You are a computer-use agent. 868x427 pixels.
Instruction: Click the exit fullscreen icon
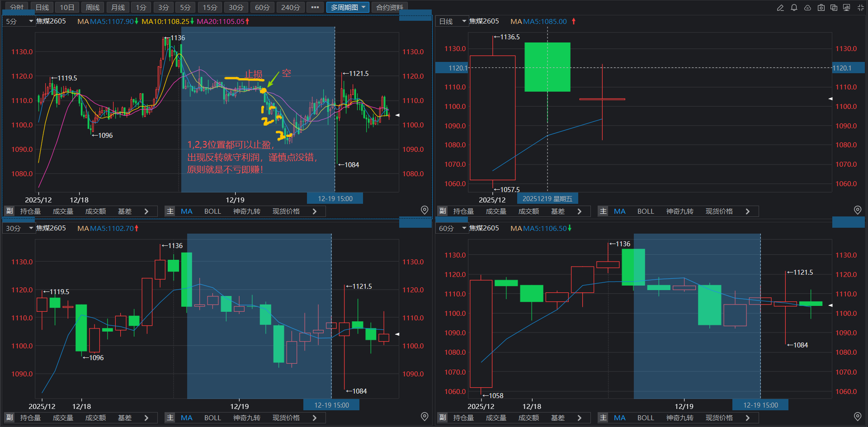[x=860, y=8]
